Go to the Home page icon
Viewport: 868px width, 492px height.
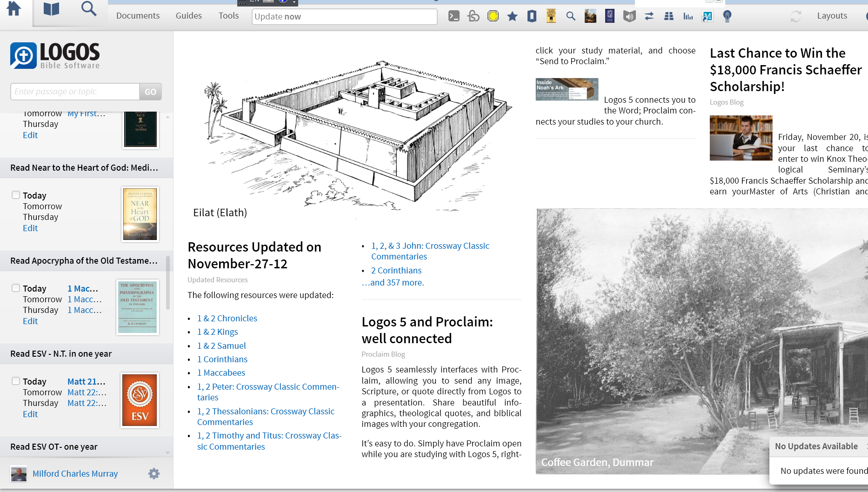pos(14,9)
